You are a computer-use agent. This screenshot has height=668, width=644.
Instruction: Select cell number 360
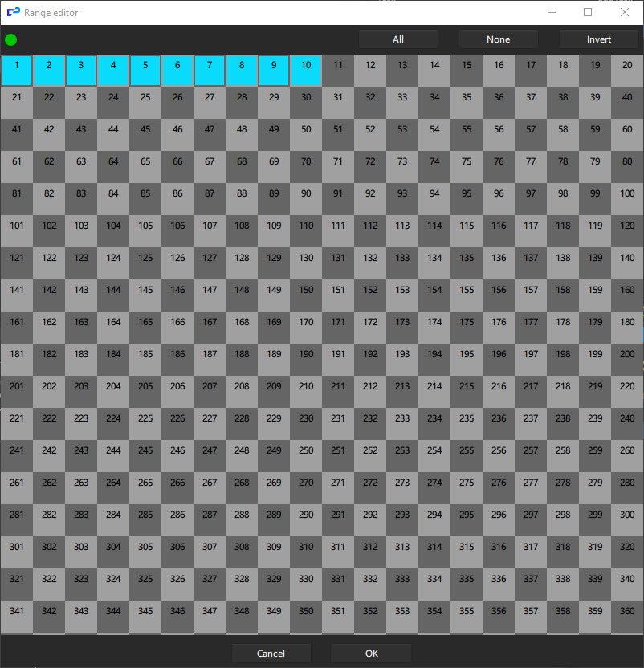click(x=626, y=611)
